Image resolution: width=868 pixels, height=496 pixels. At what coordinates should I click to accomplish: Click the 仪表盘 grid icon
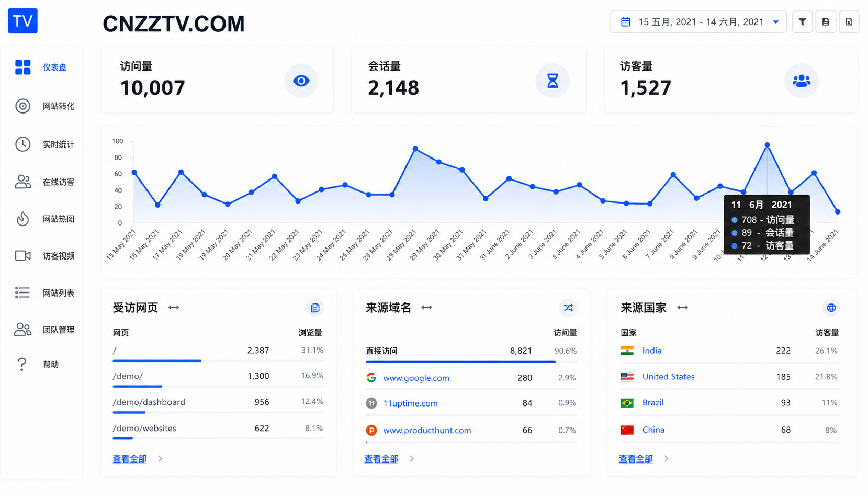click(x=22, y=67)
